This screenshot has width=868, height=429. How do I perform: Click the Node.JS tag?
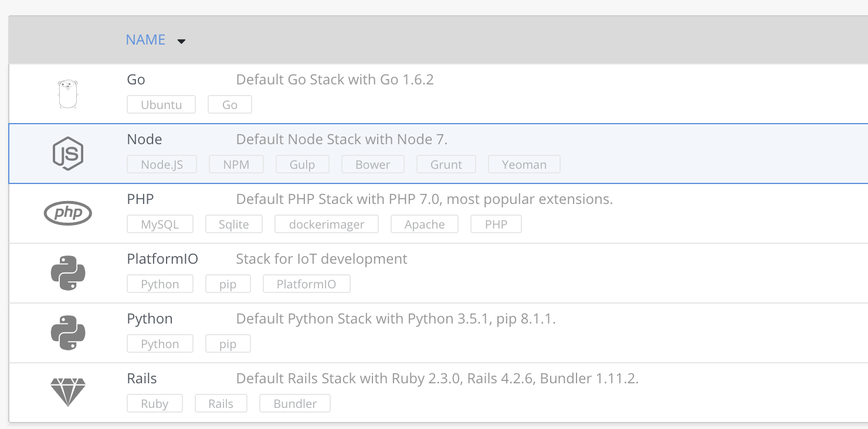click(162, 165)
